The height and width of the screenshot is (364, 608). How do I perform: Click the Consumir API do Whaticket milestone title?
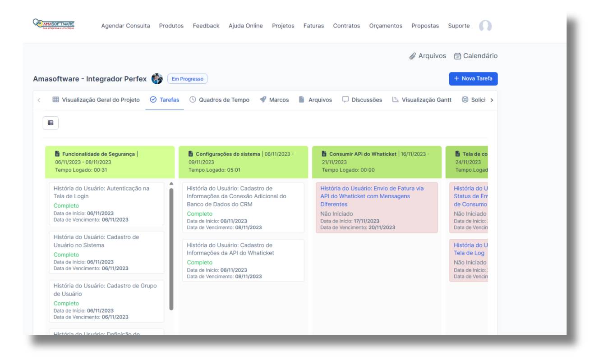click(x=363, y=154)
